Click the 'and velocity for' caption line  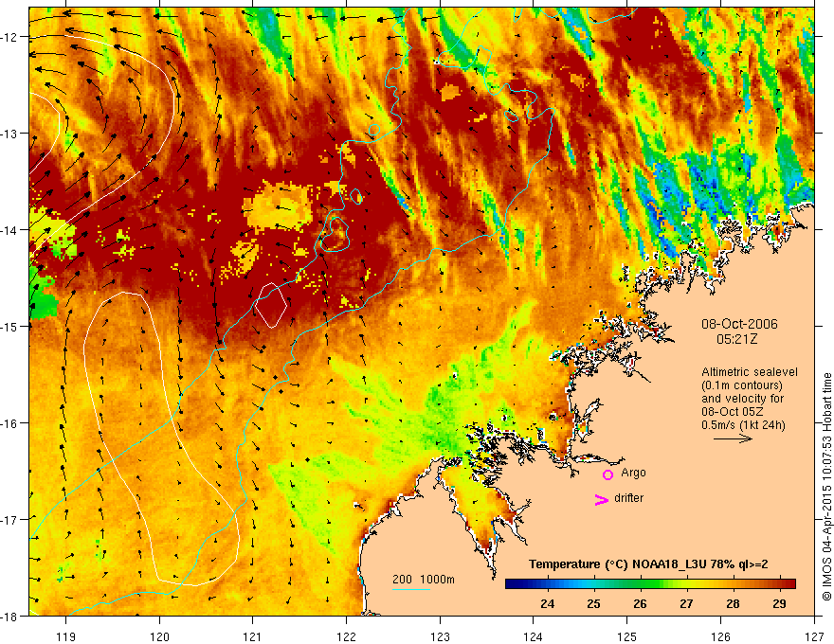point(742,399)
